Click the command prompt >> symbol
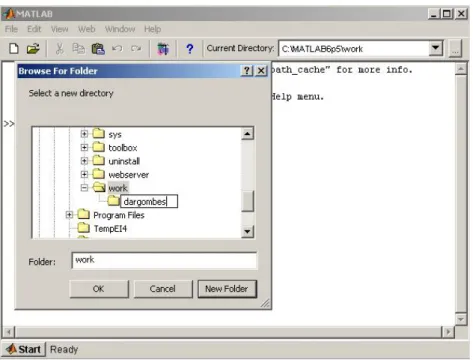Viewport: 473px width, 360px height. tap(9, 124)
